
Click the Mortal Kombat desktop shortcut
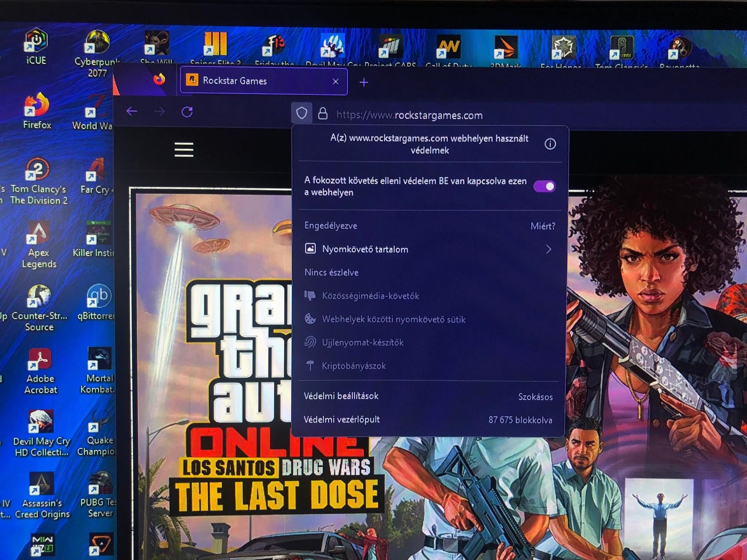[99, 371]
